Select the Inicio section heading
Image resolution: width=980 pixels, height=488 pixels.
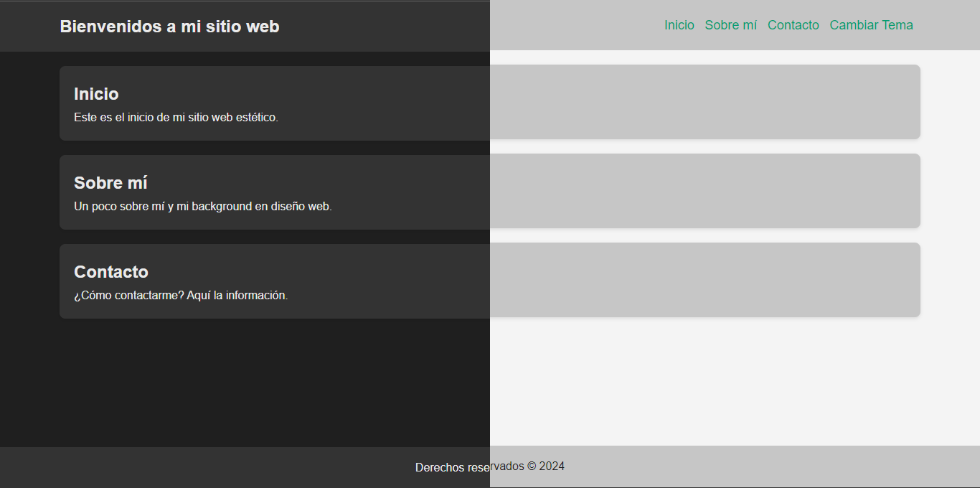96,94
